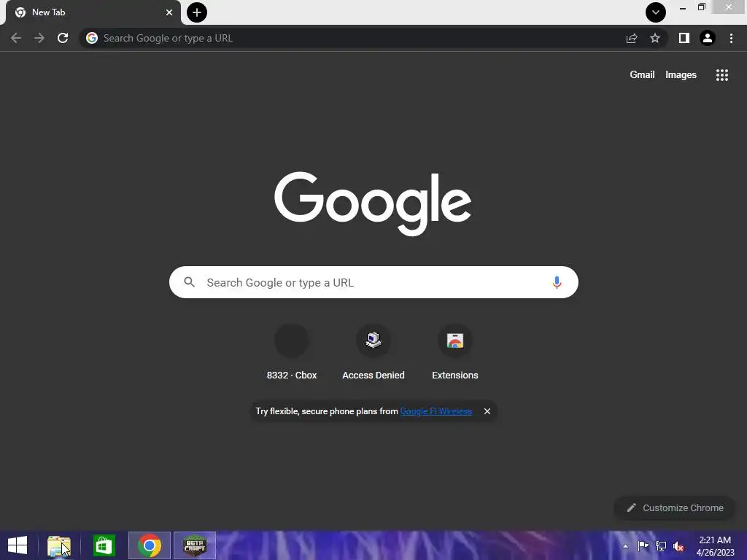Viewport: 747px width, 560px height.
Task: Show hidden system tray icons
Action: [625, 546]
